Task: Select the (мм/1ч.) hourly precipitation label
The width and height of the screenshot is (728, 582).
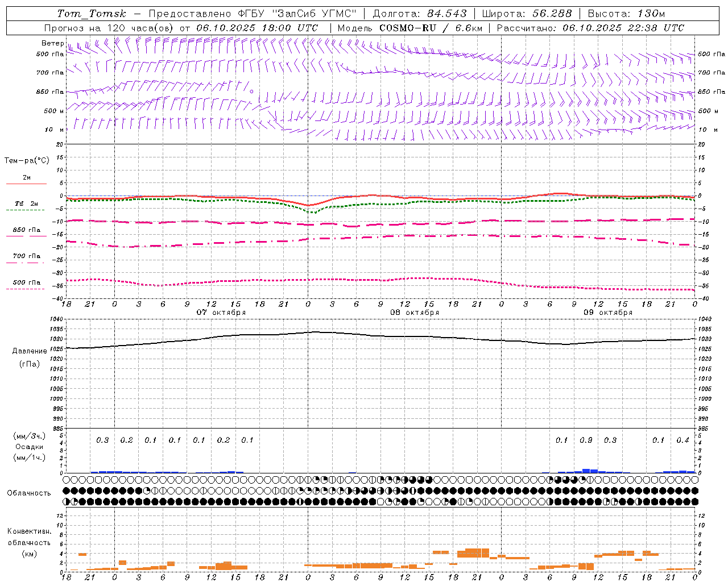Action: pos(30,458)
